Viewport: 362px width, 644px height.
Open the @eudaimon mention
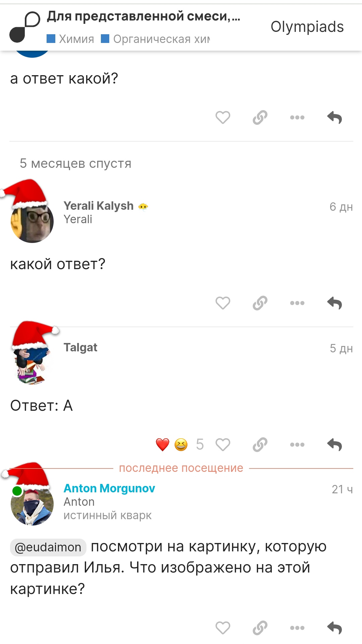tap(48, 547)
